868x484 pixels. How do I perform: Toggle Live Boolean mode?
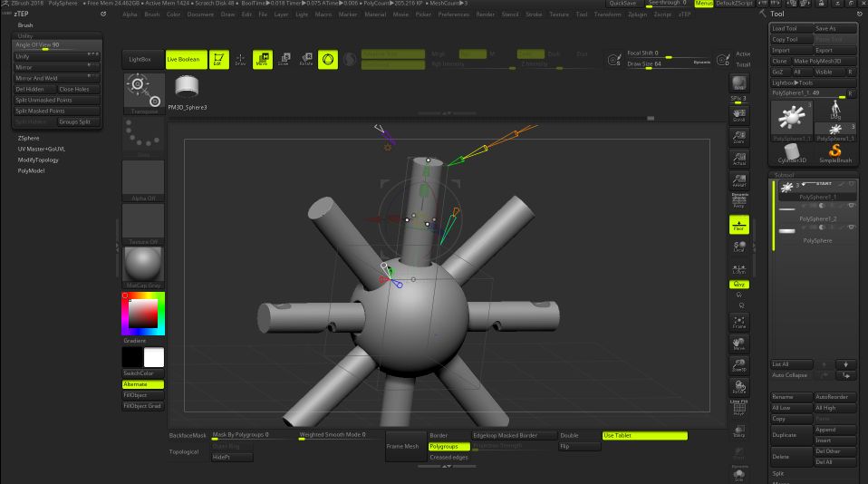pyautogui.click(x=186, y=59)
